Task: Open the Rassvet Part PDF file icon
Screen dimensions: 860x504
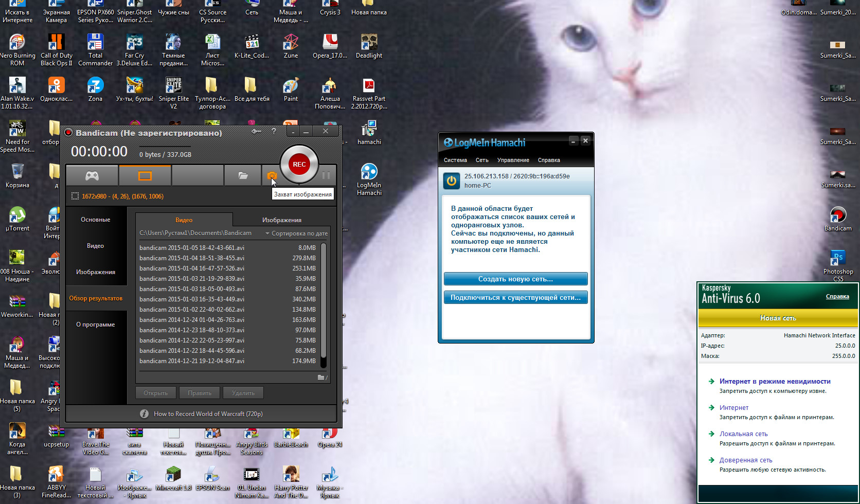Action: (x=369, y=93)
